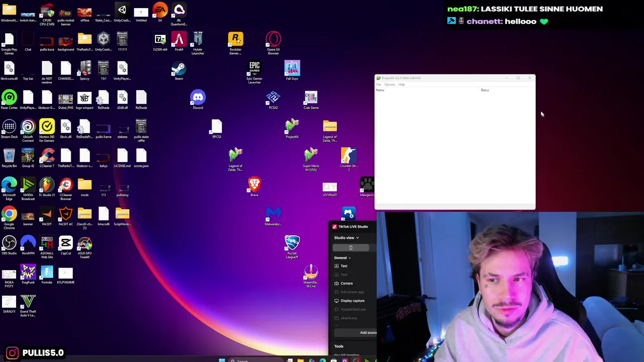Viewport: 644px width, 362px height.
Task: Select the Fall Guys desktop icon
Action: click(292, 71)
